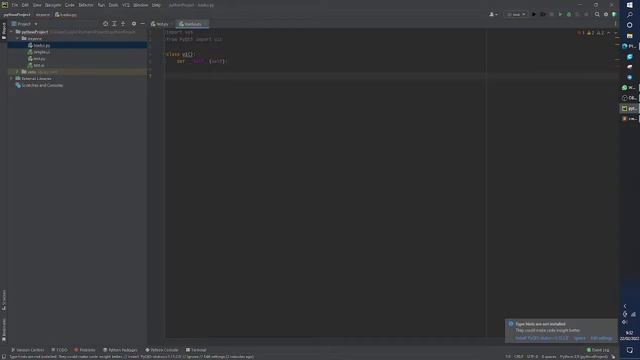Expand External Libraries node

(11, 78)
